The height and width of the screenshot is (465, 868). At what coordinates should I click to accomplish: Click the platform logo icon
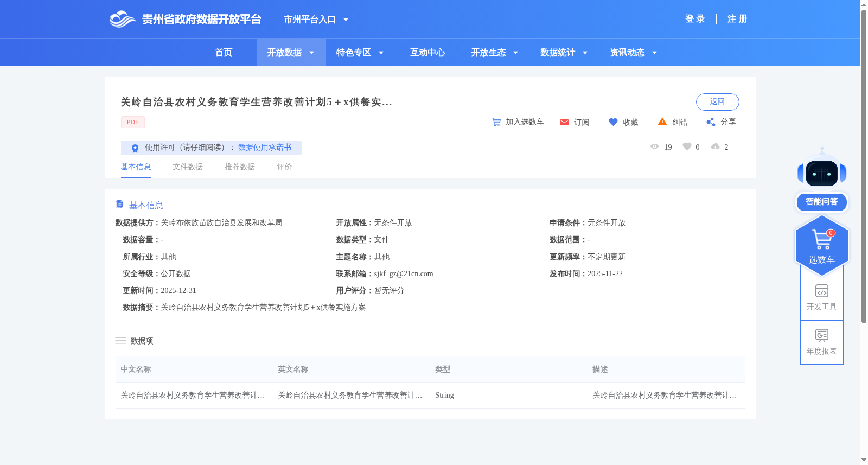tap(122, 19)
